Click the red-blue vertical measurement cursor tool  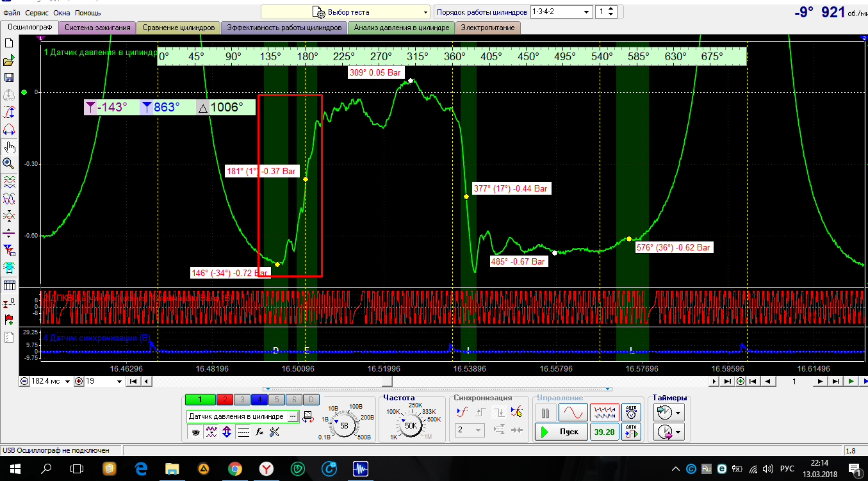(9, 113)
